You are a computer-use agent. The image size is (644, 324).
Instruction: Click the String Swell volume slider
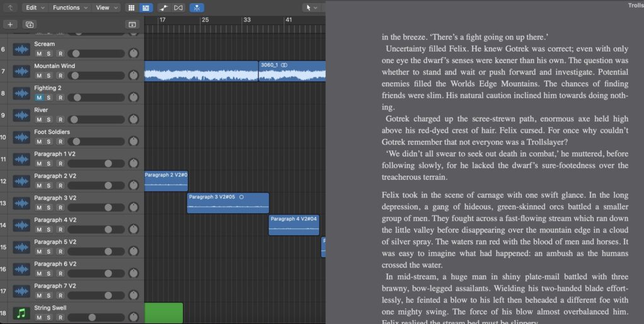pyautogui.click(x=96, y=318)
